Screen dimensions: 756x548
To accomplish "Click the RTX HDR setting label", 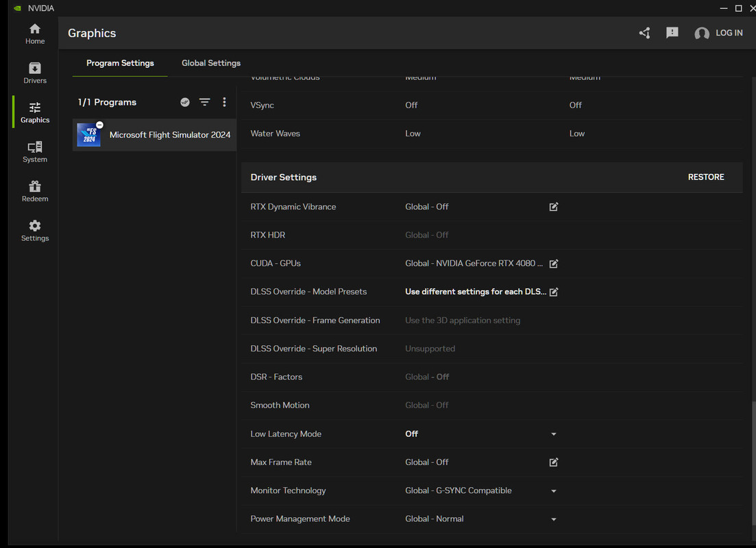I will tap(267, 235).
